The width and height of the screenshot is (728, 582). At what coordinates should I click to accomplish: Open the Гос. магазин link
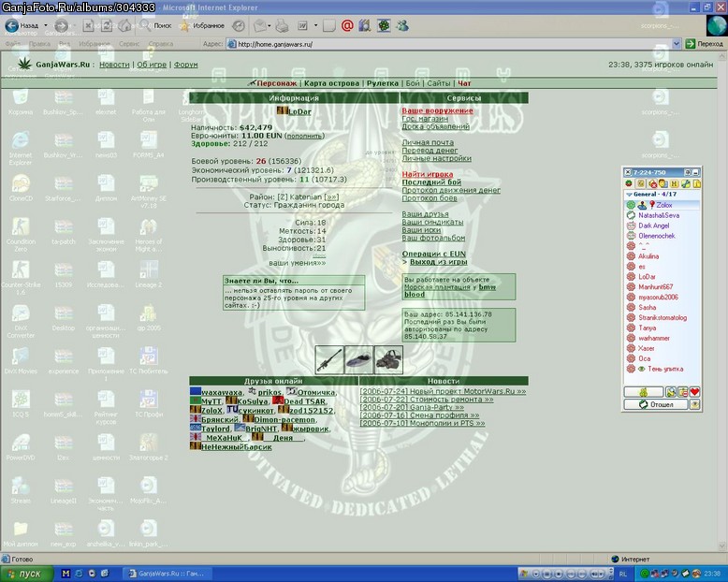point(425,118)
